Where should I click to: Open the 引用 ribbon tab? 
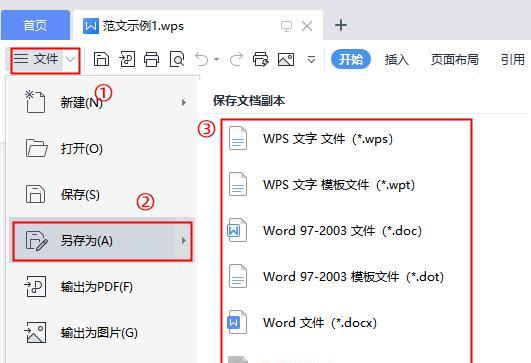[x=513, y=60]
